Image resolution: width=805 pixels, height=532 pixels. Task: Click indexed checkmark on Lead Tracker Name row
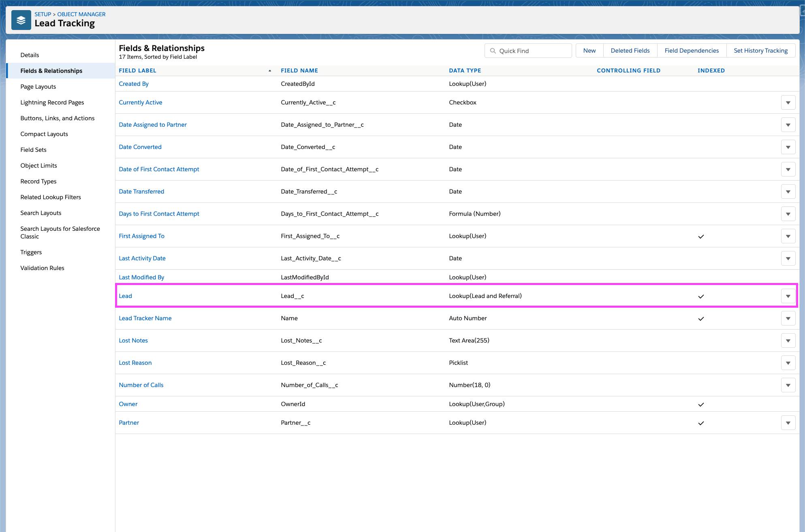pos(701,319)
